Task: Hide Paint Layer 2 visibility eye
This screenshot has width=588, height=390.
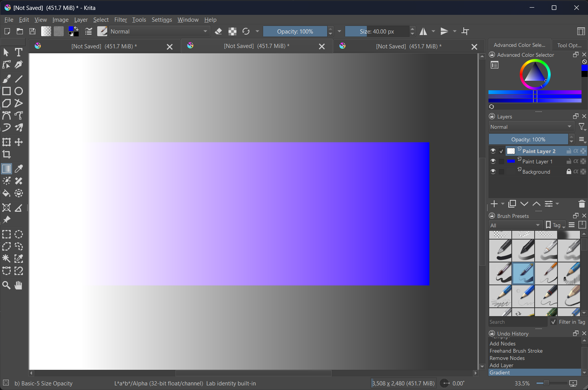Action: click(493, 151)
